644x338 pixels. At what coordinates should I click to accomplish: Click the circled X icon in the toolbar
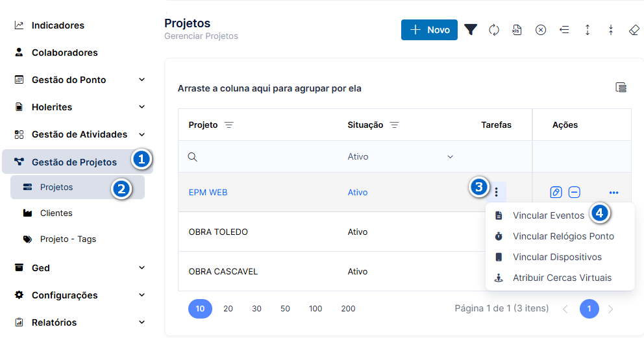coord(541,30)
